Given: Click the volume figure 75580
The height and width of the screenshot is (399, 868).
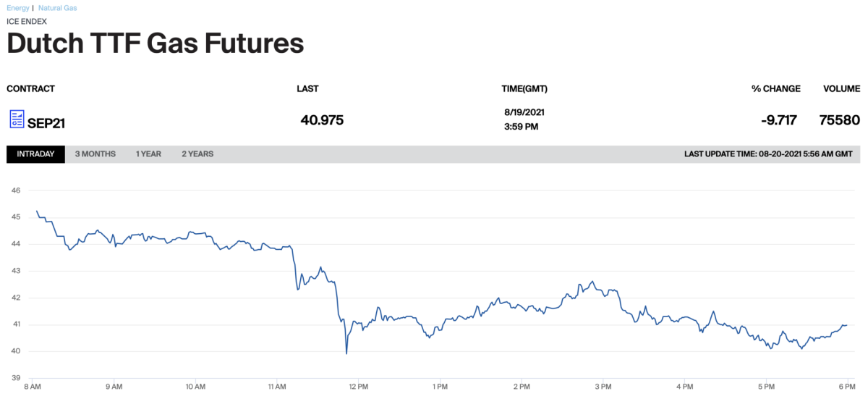Looking at the screenshot, I should 840,120.
